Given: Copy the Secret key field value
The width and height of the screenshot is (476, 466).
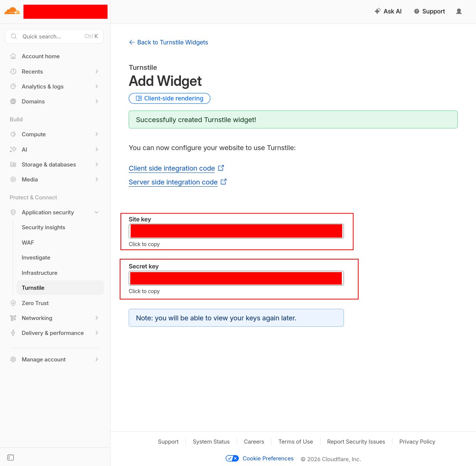Looking at the screenshot, I should tap(236, 278).
